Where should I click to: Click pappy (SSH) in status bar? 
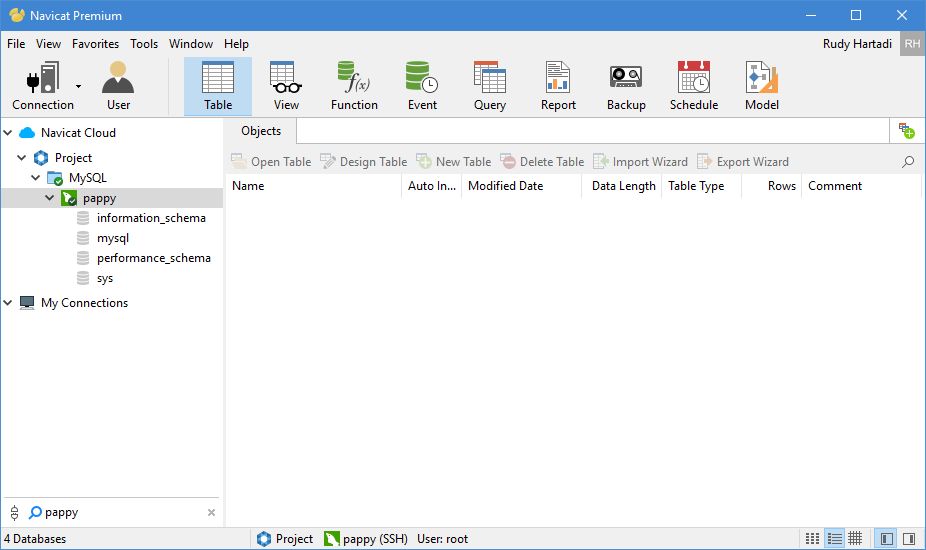366,539
